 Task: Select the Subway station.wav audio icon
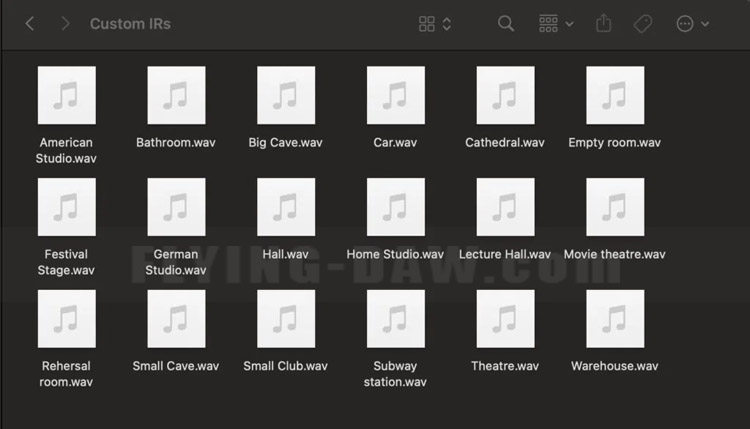[396, 319]
